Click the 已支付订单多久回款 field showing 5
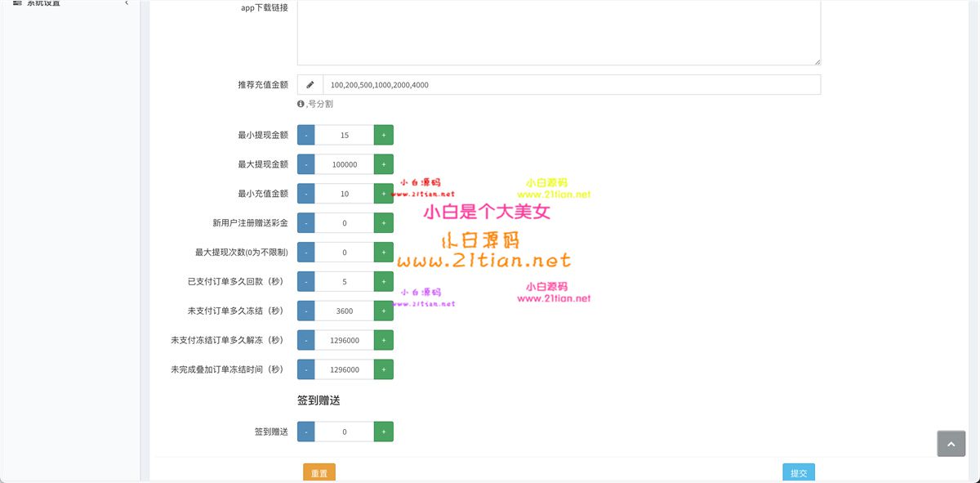This screenshot has width=980, height=483. click(x=345, y=281)
